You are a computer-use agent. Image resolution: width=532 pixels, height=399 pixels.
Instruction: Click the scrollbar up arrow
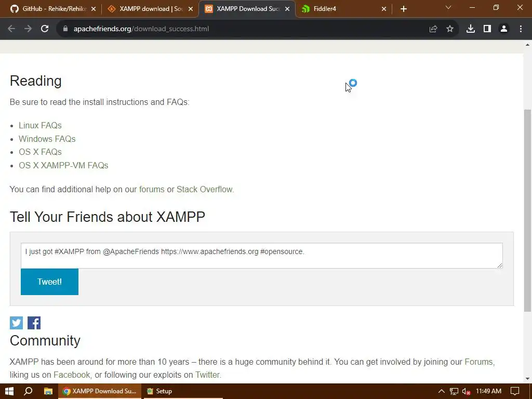527,45
